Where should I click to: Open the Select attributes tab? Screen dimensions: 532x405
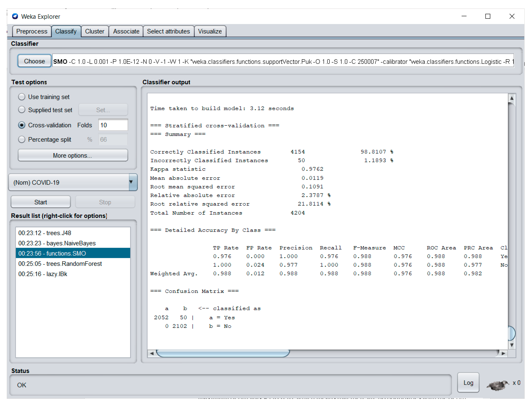tap(168, 31)
